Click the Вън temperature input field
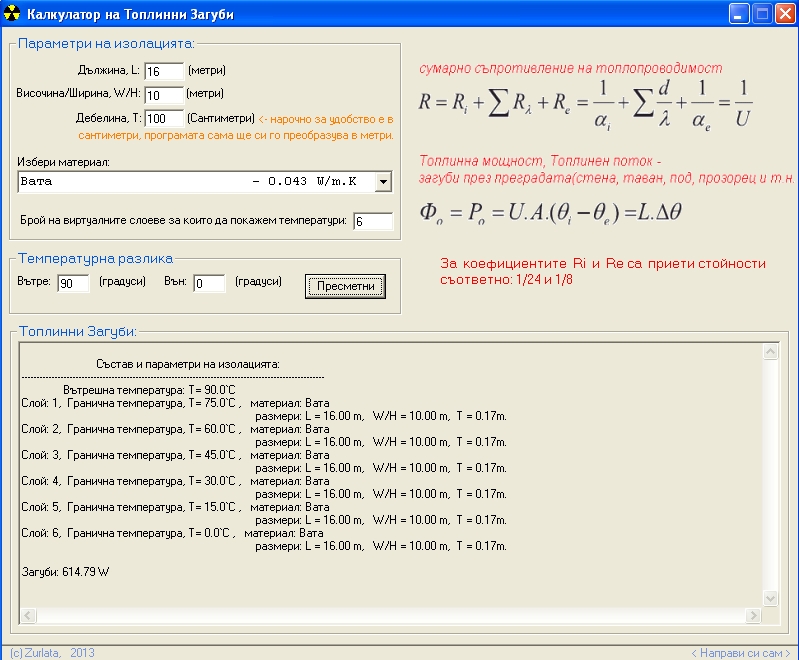The height and width of the screenshot is (660, 799). point(209,284)
